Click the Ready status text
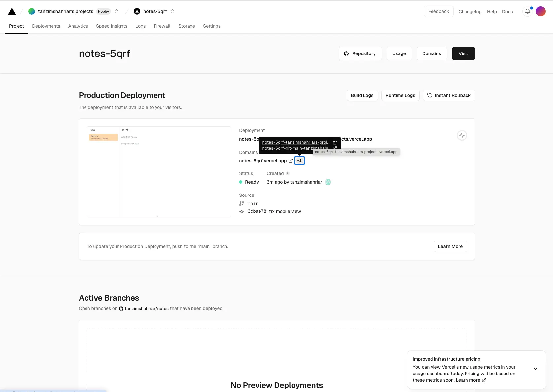Viewport: 553px width, 392px height. (252, 182)
